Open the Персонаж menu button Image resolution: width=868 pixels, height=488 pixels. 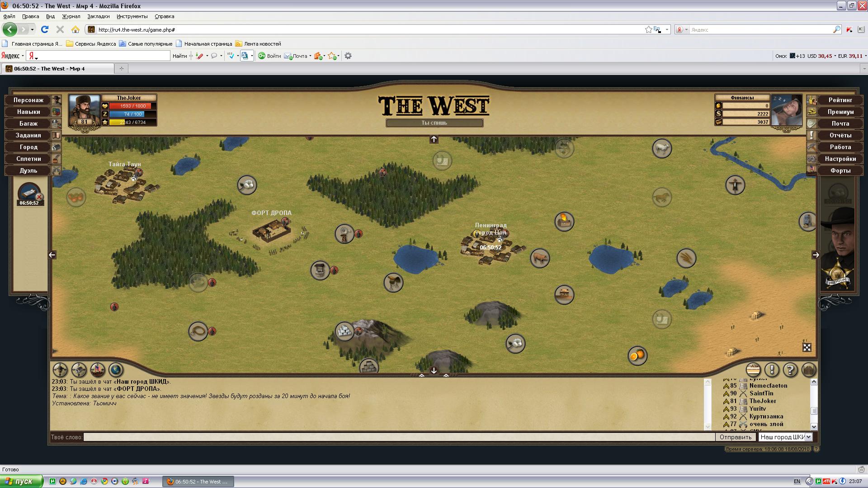tap(28, 100)
